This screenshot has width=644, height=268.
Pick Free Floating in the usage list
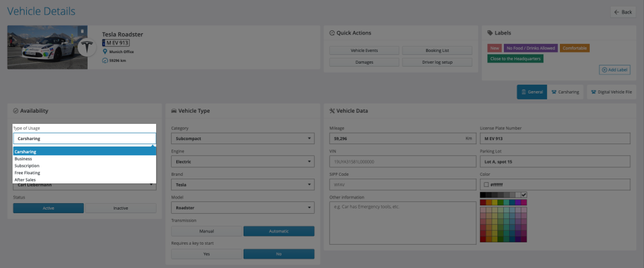point(85,173)
